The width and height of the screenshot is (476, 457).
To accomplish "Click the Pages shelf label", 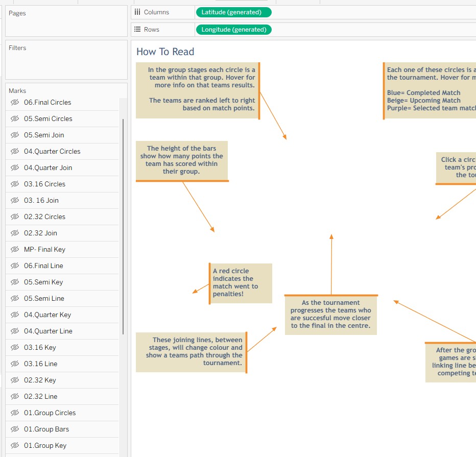I will [17, 13].
